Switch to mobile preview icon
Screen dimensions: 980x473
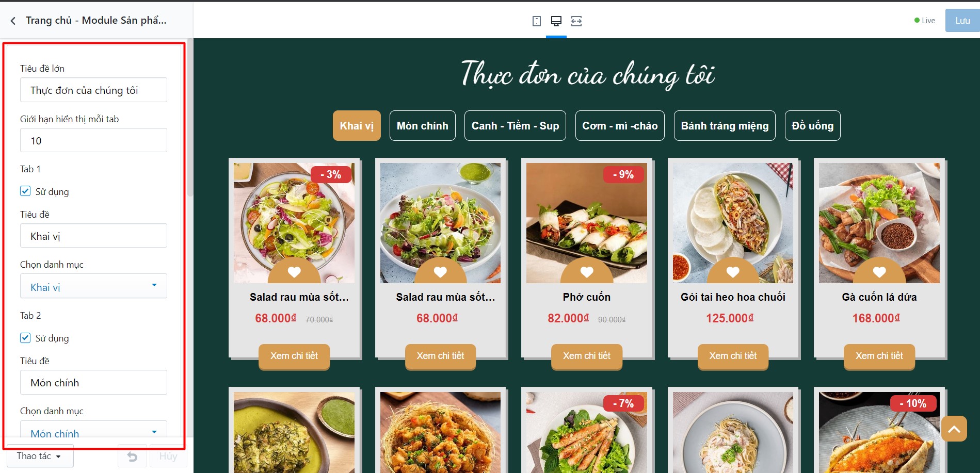tap(537, 21)
